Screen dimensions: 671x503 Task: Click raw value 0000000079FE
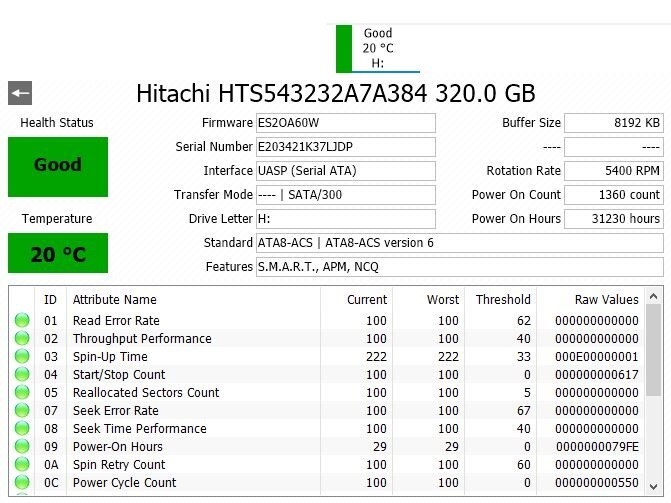pyautogui.click(x=597, y=446)
